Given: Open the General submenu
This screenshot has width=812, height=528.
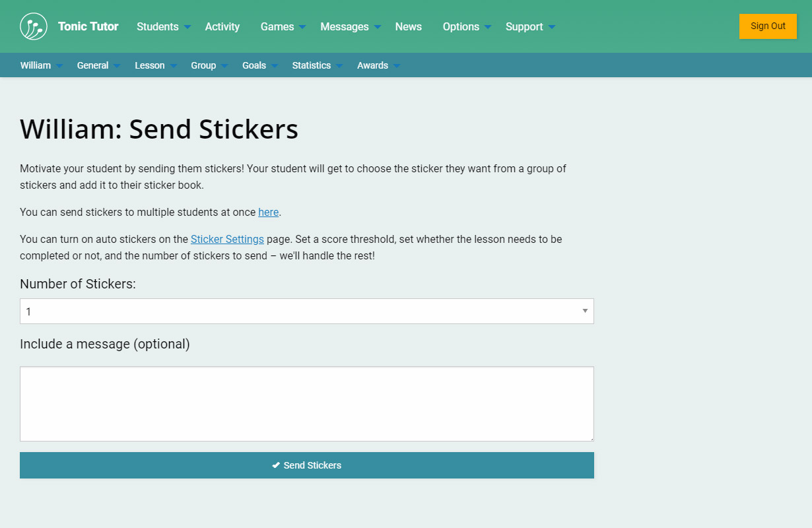Looking at the screenshot, I should (x=98, y=65).
